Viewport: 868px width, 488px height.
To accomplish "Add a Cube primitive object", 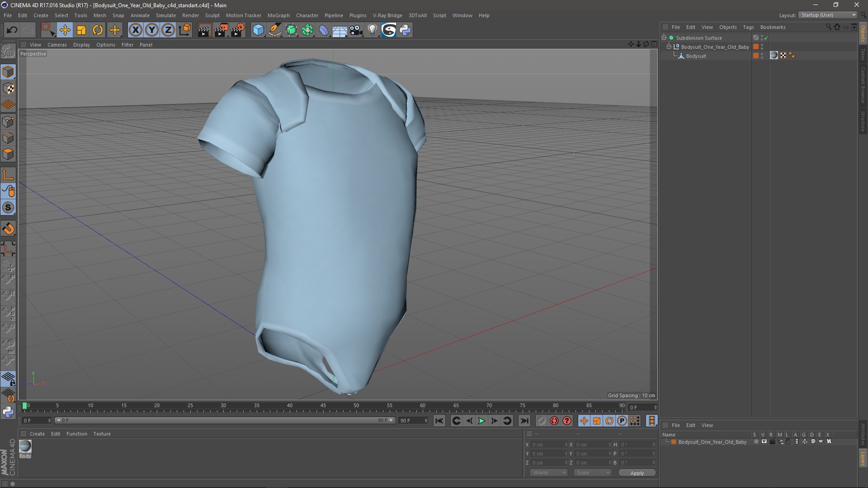I will point(258,30).
